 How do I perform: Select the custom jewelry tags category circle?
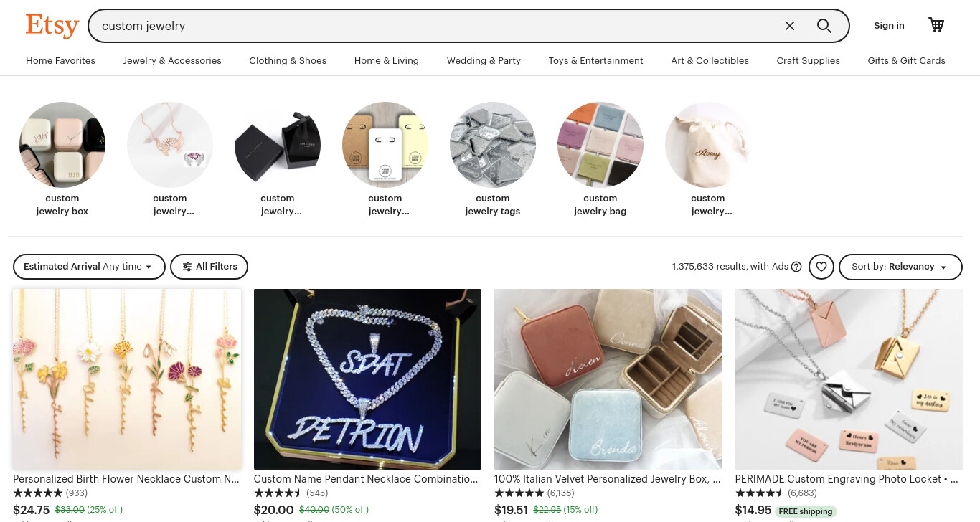coord(493,145)
